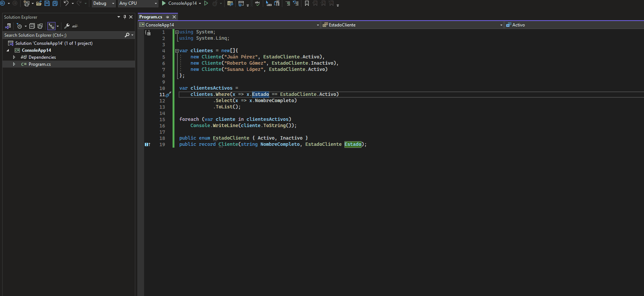Select the Program.cs editor tab

(x=151, y=17)
